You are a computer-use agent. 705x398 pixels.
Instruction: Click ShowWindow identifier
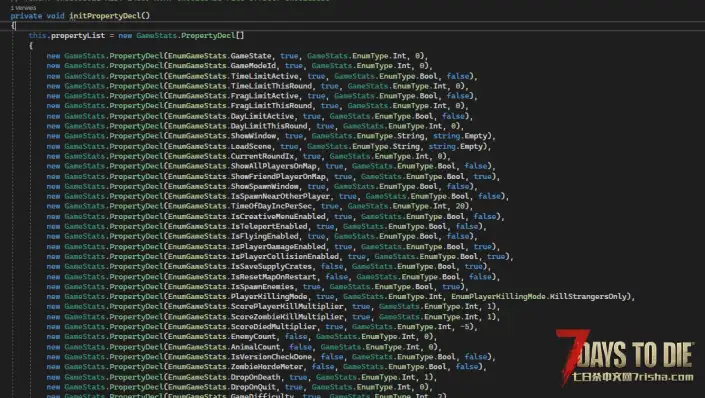253,136
